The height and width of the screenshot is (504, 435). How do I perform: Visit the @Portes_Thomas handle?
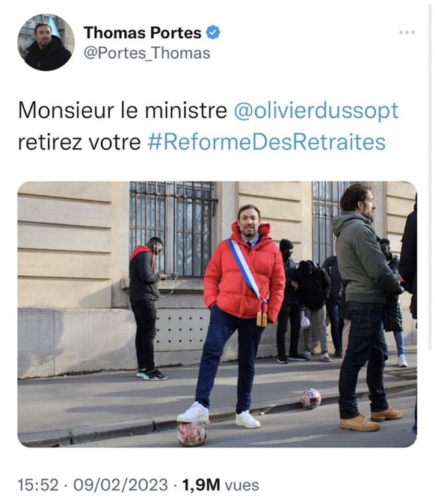[146, 53]
